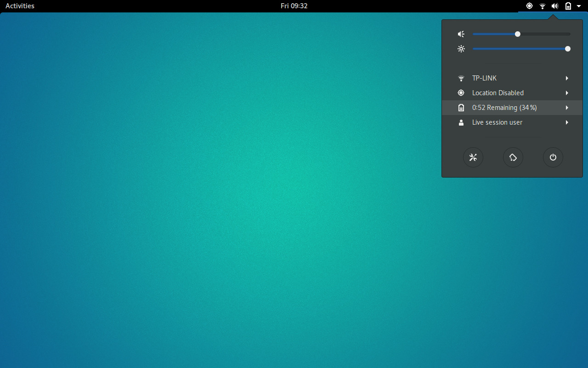Click the volume icon in the top bar
The image size is (588, 368).
point(554,6)
